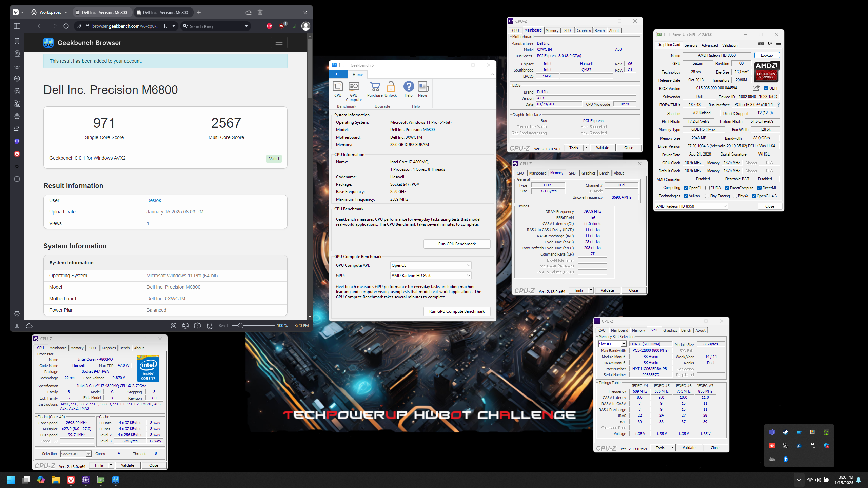Click Run CPU Benchmark button
Image resolution: width=868 pixels, height=488 pixels.
[x=457, y=244]
